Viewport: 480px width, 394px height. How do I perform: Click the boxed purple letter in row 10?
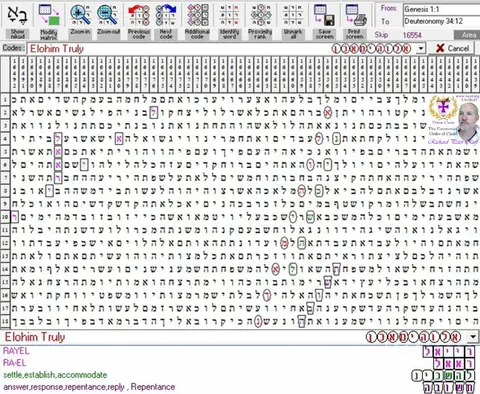coord(15,217)
